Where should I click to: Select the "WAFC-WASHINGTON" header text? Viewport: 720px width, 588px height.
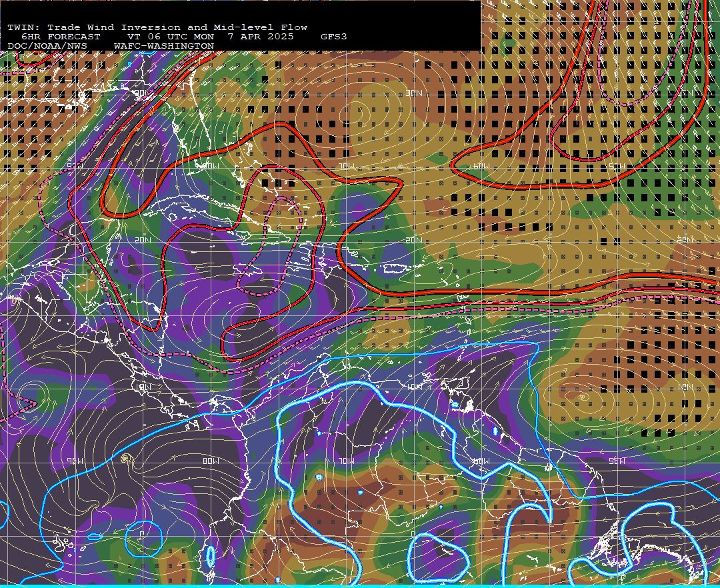pyautogui.click(x=164, y=47)
